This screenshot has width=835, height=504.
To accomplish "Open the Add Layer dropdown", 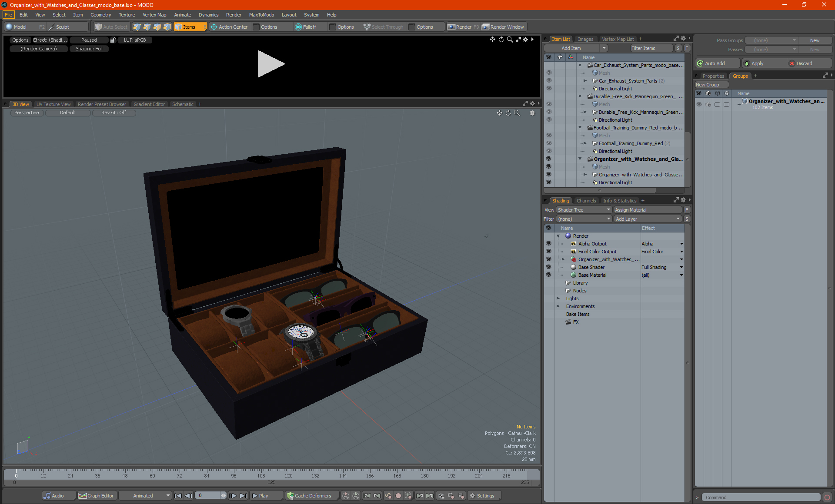I will [647, 219].
